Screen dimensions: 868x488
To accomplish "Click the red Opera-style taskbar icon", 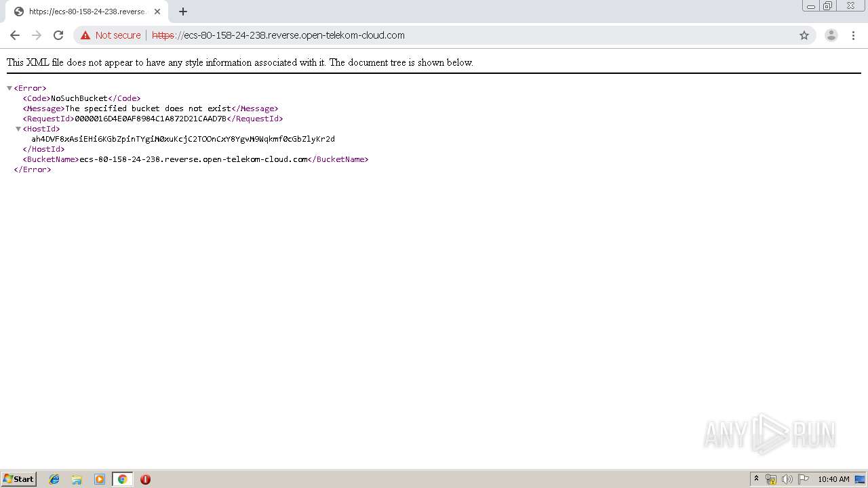I will point(145,479).
